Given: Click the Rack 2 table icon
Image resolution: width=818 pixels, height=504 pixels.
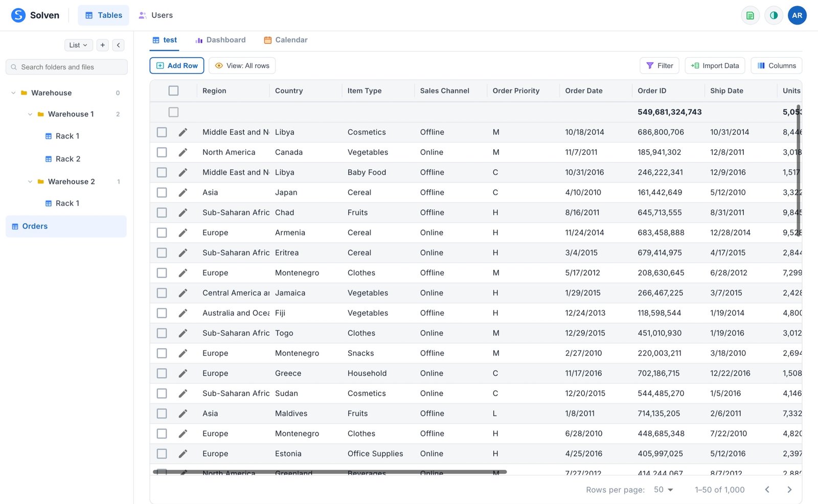Looking at the screenshot, I should tap(49, 159).
